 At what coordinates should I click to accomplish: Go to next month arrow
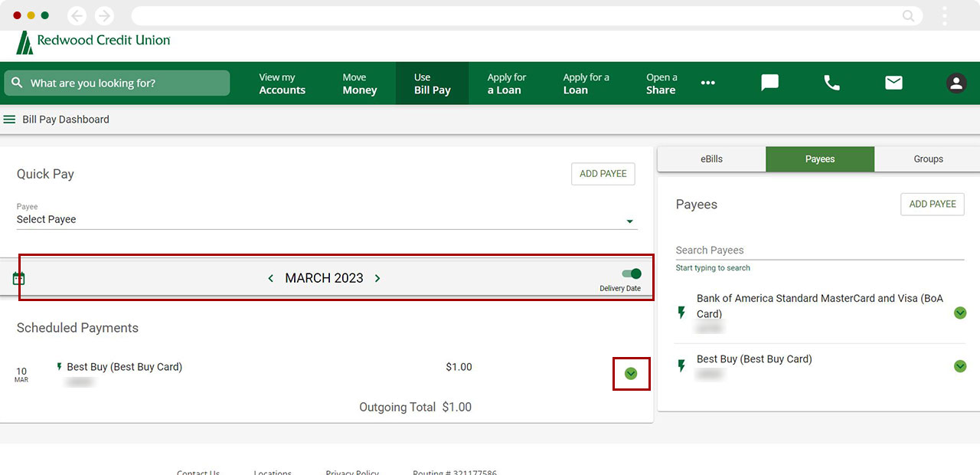[377, 278]
